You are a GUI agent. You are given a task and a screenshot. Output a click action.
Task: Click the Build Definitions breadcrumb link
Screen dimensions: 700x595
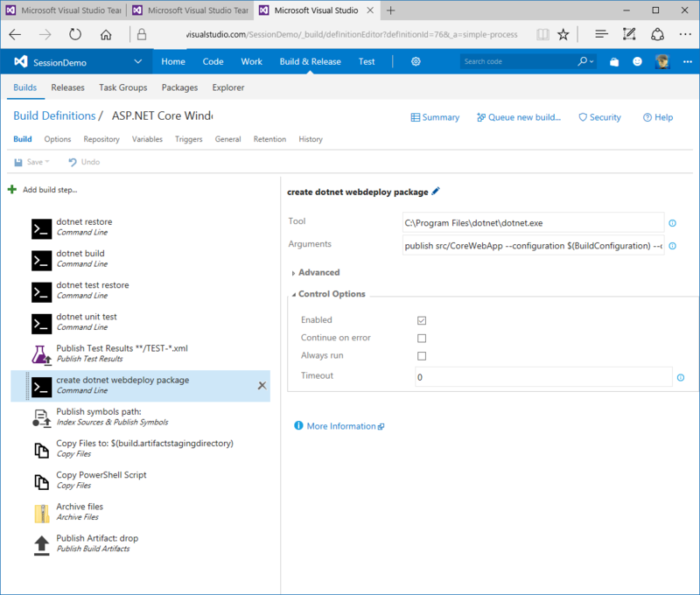pyautogui.click(x=54, y=115)
